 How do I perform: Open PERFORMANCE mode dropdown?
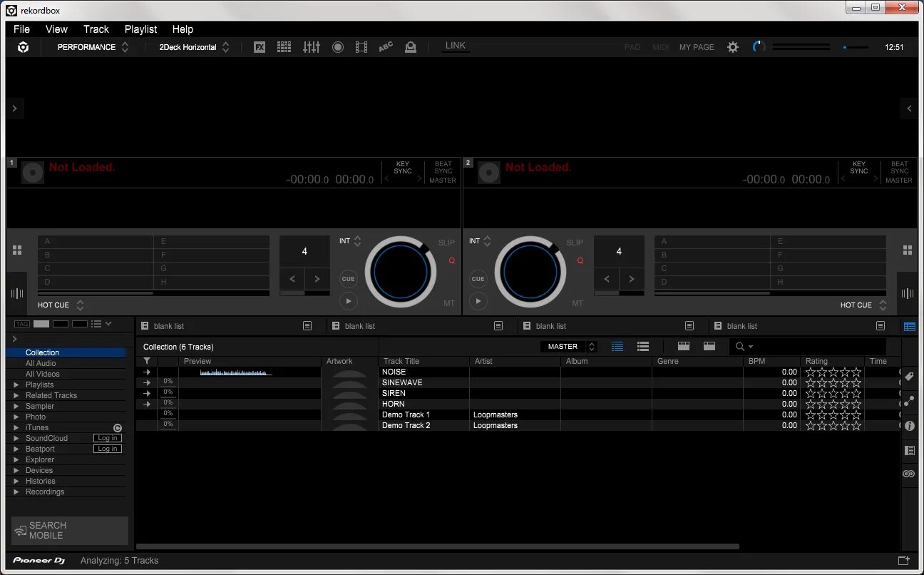pos(93,47)
